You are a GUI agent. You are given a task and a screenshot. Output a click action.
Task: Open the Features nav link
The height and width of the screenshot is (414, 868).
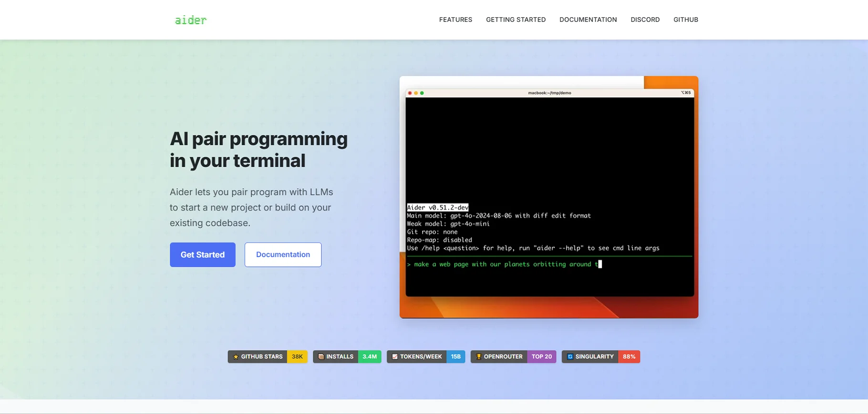(x=455, y=20)
